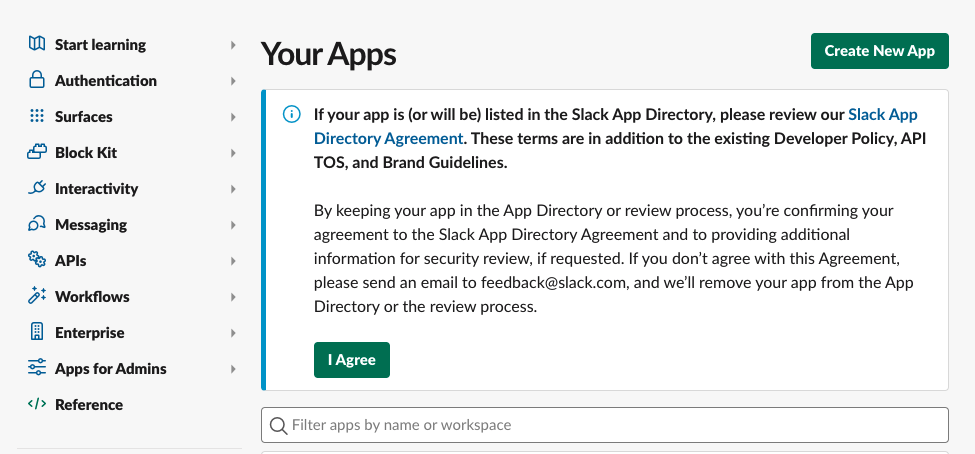Click the Enterprise building icon
975x454 pixels.
(x=37, y=331)
